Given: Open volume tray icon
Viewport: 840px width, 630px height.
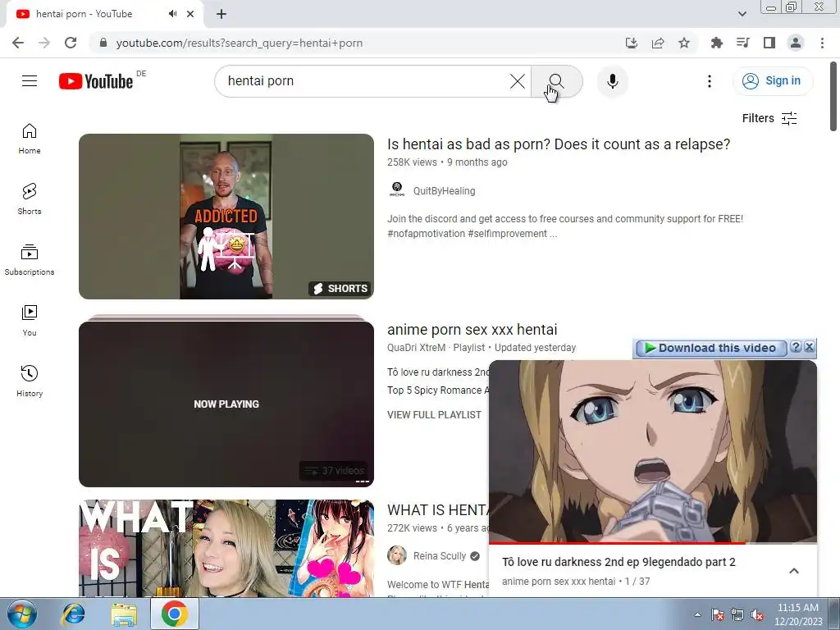Looking at the screenshot, I should tap(757, 615).
